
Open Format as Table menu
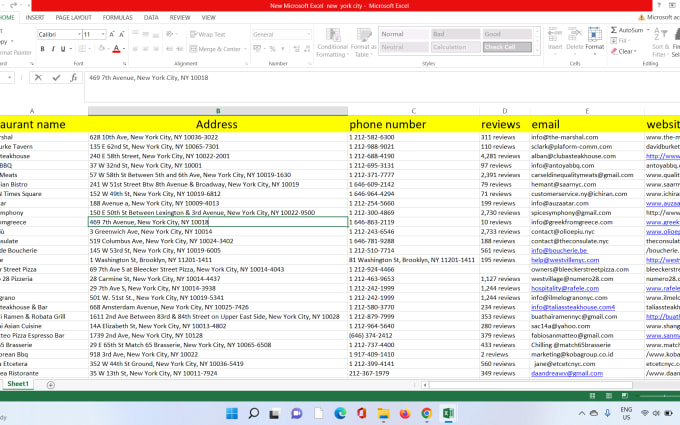363,42
